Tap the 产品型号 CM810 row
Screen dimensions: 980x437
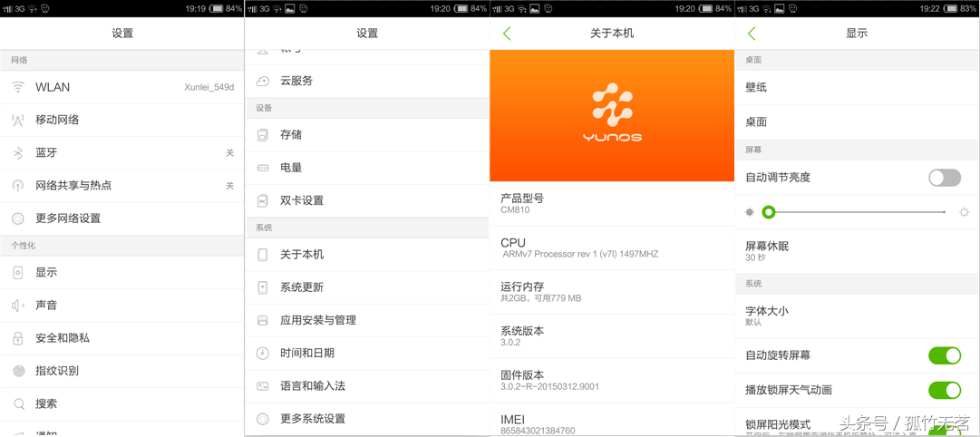pyautogui.click(x=612, y=204)
